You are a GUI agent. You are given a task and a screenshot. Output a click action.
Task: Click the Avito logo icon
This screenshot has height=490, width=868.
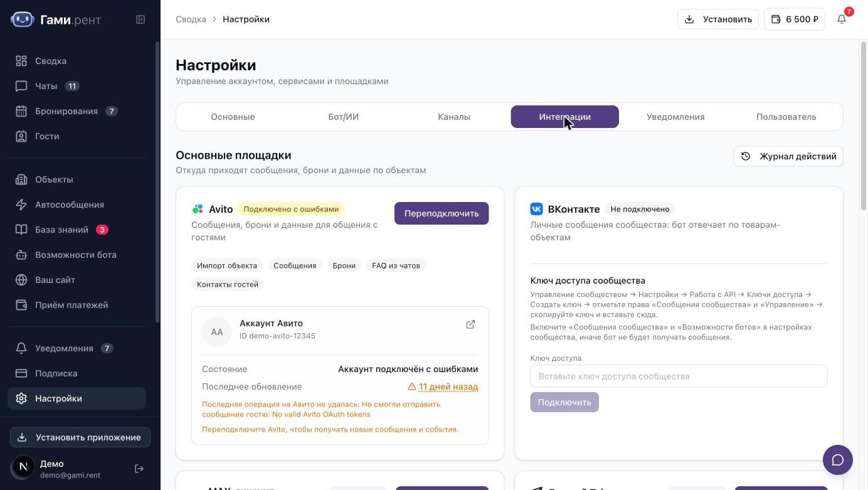point(198,209)
